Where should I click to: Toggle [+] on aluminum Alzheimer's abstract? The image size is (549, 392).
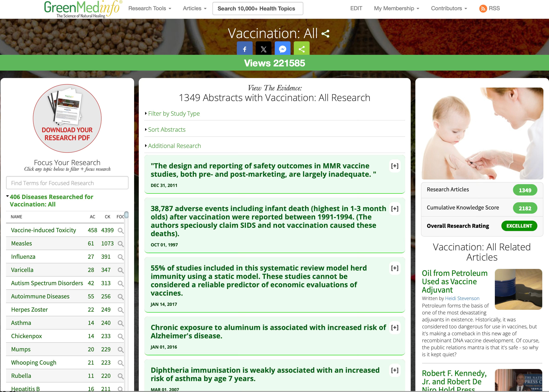[394, 327]
